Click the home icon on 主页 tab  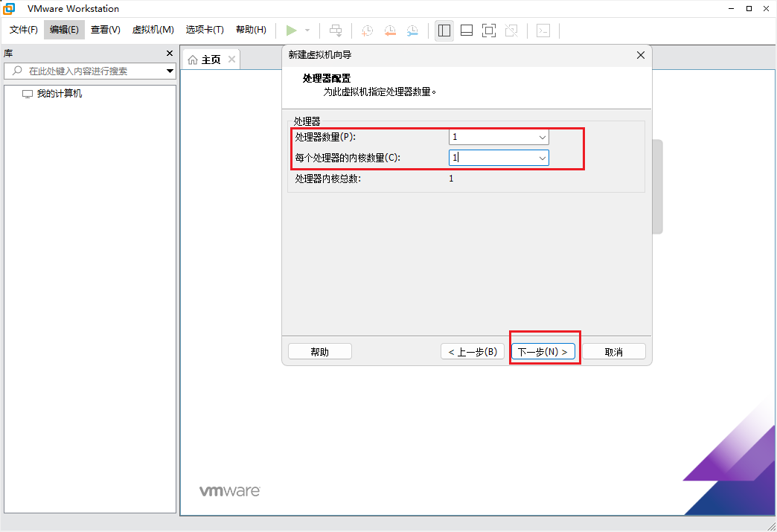[x=193, y=60]
